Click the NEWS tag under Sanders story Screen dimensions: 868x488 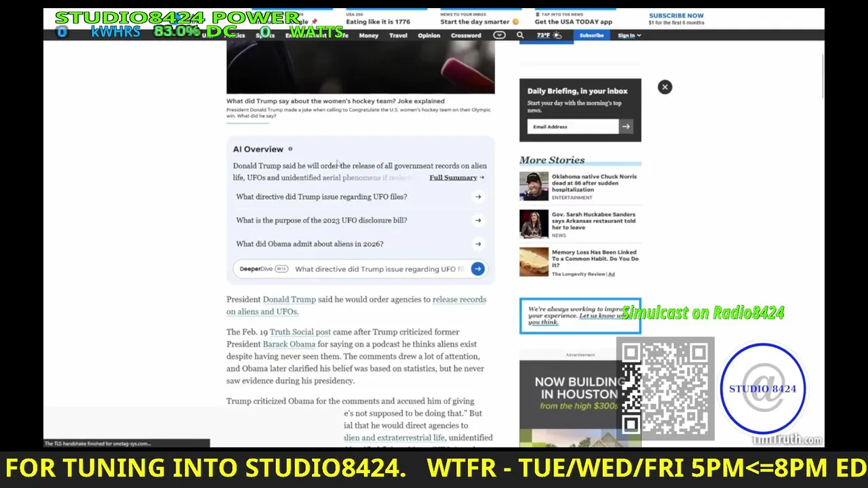coord(558,235)
